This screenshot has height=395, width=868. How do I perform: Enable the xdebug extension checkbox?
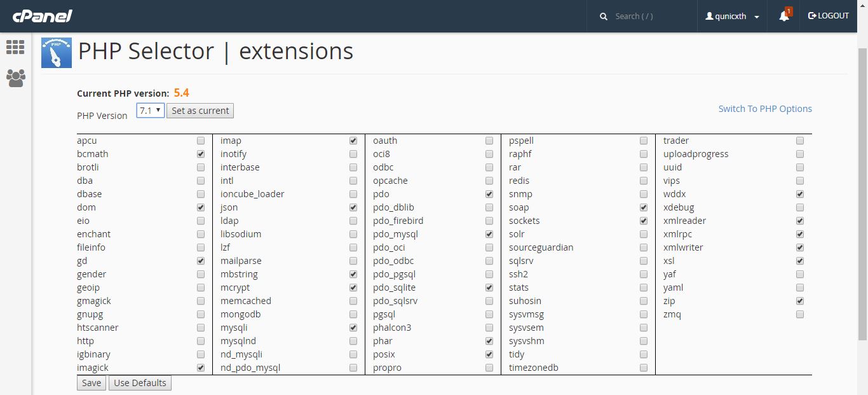(x=800, y=207)
